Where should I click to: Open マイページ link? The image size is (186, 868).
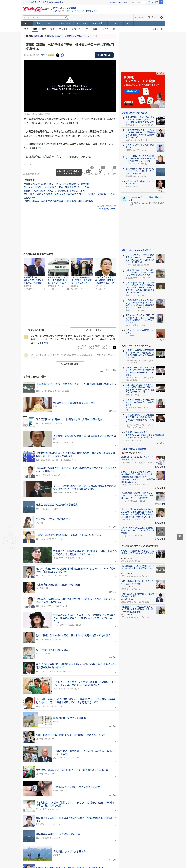(x=139, y=18)
